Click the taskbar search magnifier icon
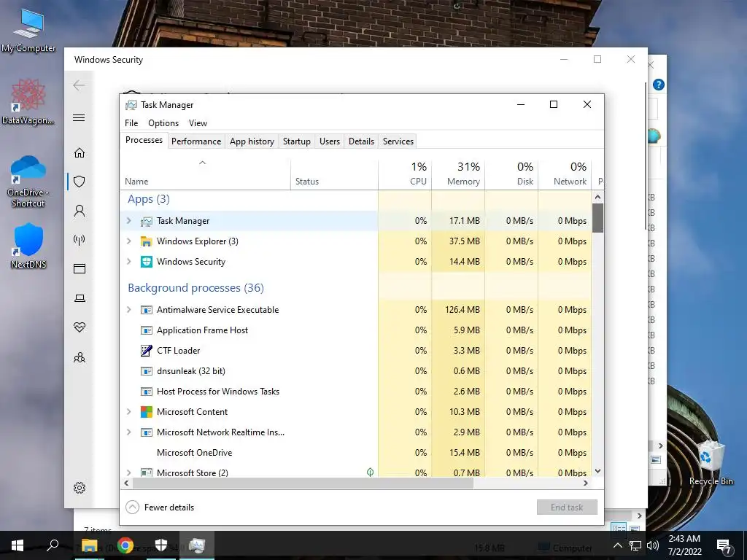Screen dimensions: 747x560 53,545
